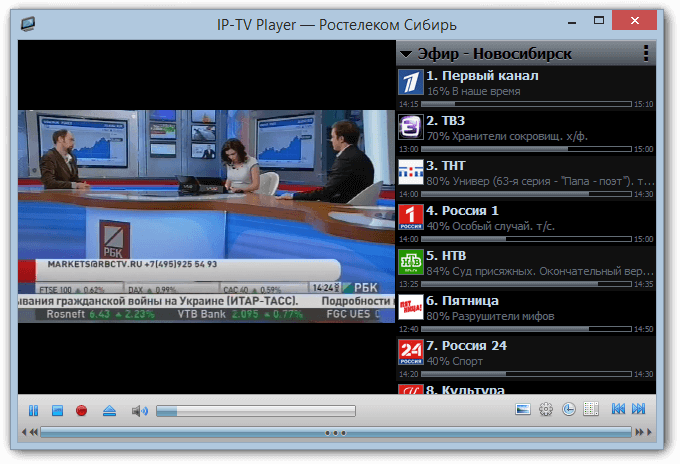Switch to the previous channel
680x464 pixels.
tap(618, 408)
